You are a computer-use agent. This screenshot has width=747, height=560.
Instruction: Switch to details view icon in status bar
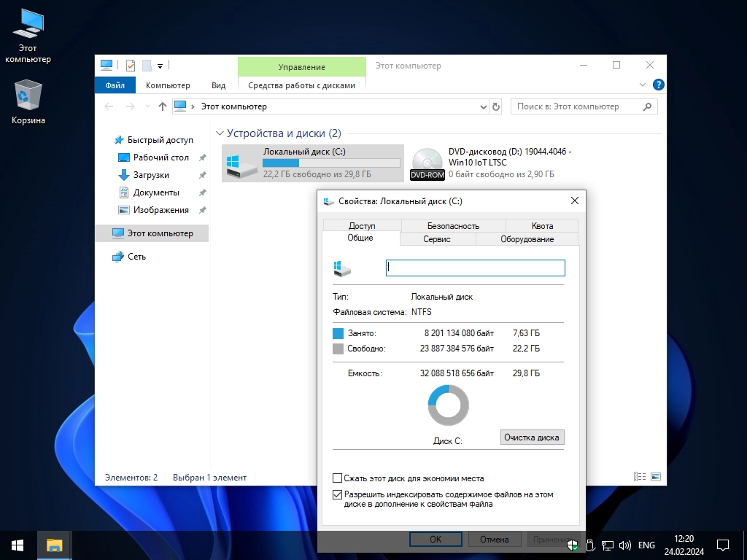click(x=640, y=477)
